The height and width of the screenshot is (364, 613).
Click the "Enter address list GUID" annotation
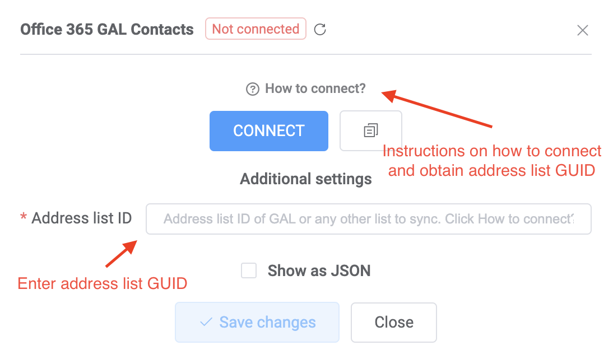102,283
